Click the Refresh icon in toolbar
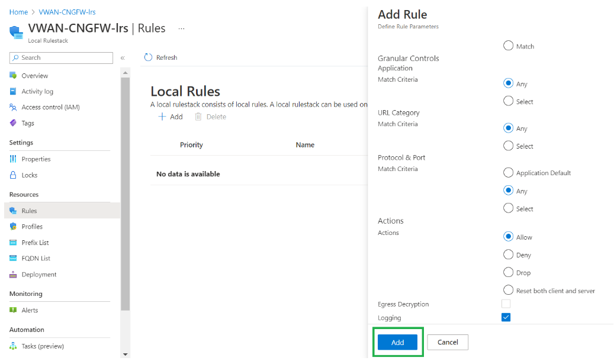The image size is (614, 364). [x=148, y=57]
